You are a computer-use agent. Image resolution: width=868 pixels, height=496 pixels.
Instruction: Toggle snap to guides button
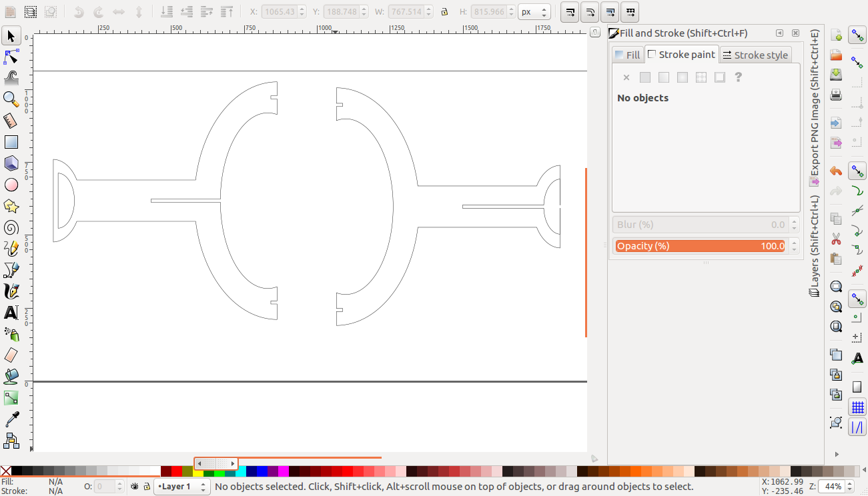(857, 427)
